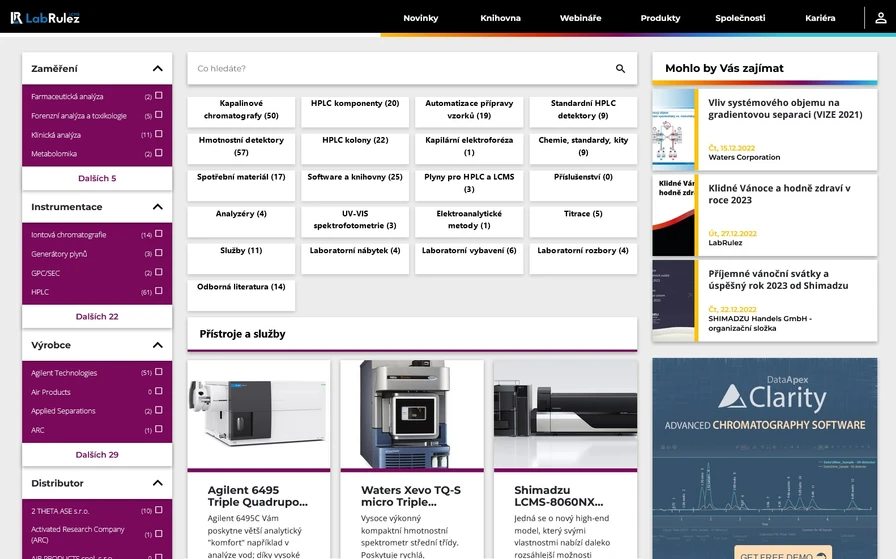Open Automatizace přípravy vzorků (19)
This screenshot has height=559, width=896.
[469, 111]
